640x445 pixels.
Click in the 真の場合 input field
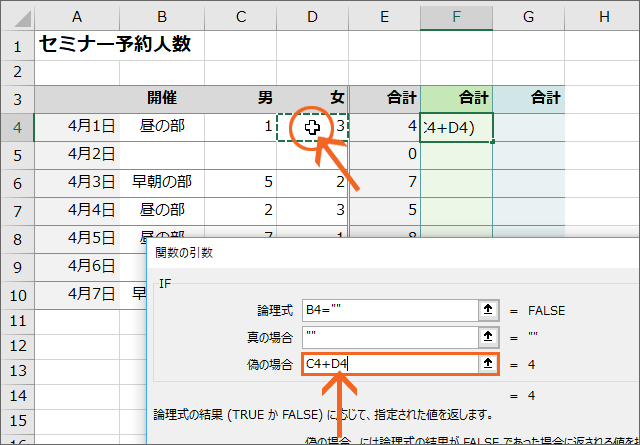pos(390,337)
